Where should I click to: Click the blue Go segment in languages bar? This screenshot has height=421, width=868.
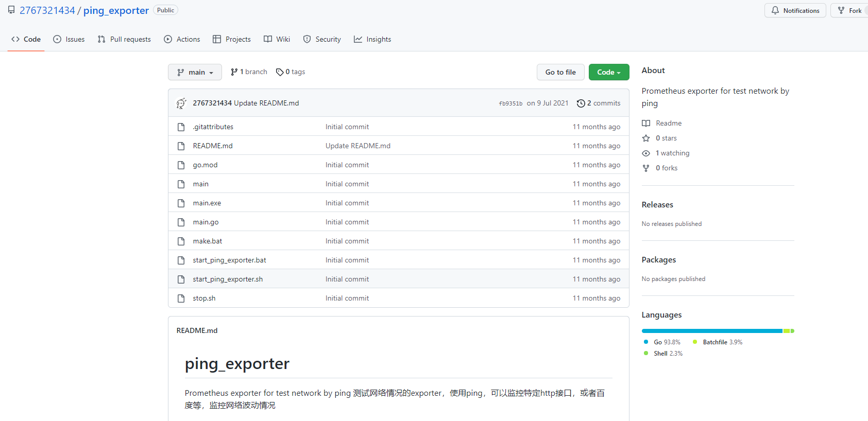(x=711, y=331)
